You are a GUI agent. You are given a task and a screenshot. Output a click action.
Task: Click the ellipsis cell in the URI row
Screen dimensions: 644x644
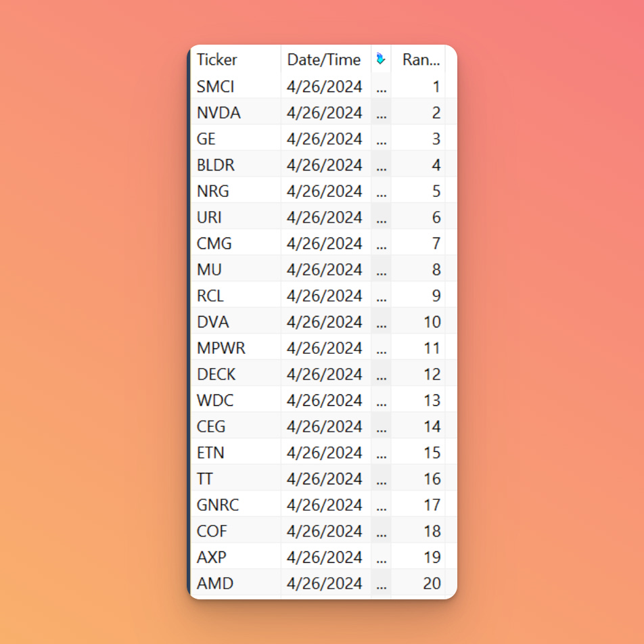pos(381,217)
